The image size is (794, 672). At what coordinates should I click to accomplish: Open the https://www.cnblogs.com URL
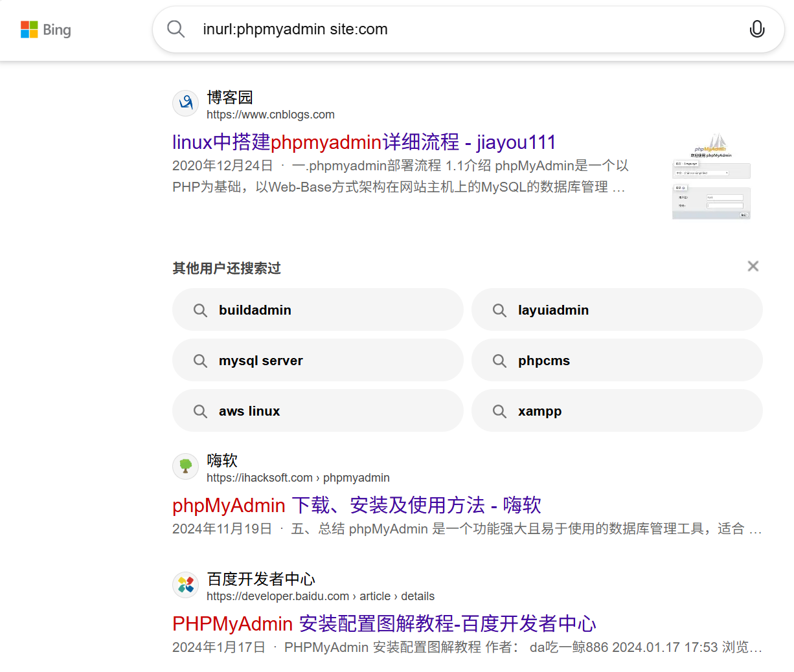[x=271, y=115]
